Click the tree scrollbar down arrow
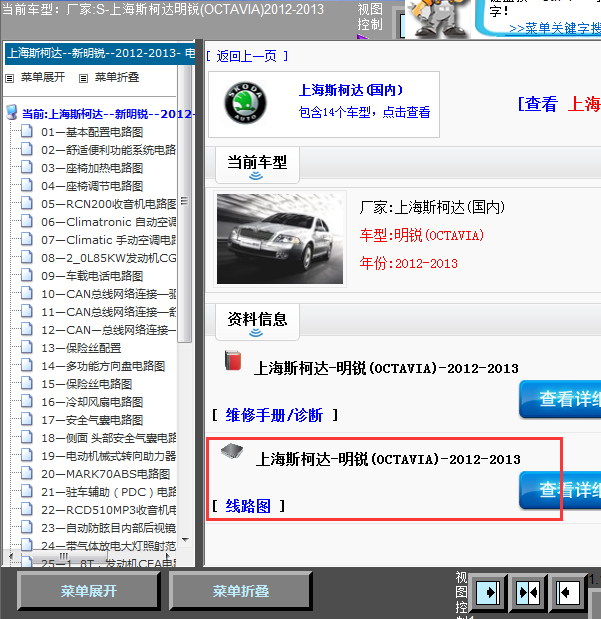This screenshot has height=619, width=601. [185, 540]
